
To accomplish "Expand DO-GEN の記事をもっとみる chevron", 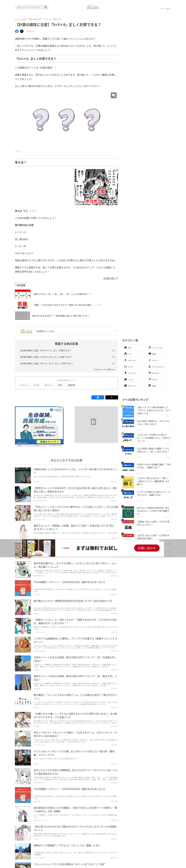I will point(115,332).
